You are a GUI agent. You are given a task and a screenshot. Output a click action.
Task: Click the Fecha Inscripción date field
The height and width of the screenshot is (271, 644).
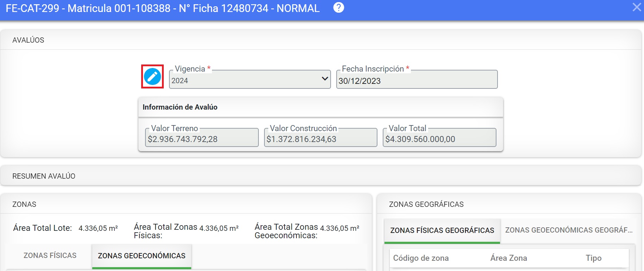[417, 81]
